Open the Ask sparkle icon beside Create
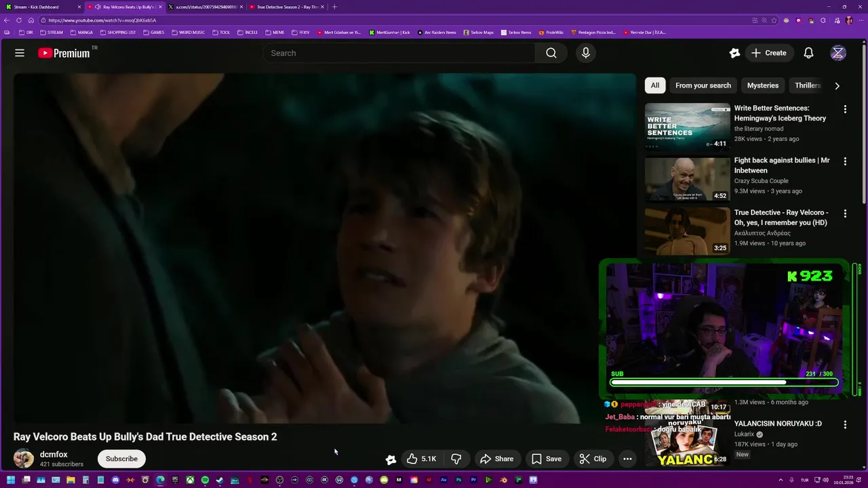The image size is (868, 488). click(734, 53)
